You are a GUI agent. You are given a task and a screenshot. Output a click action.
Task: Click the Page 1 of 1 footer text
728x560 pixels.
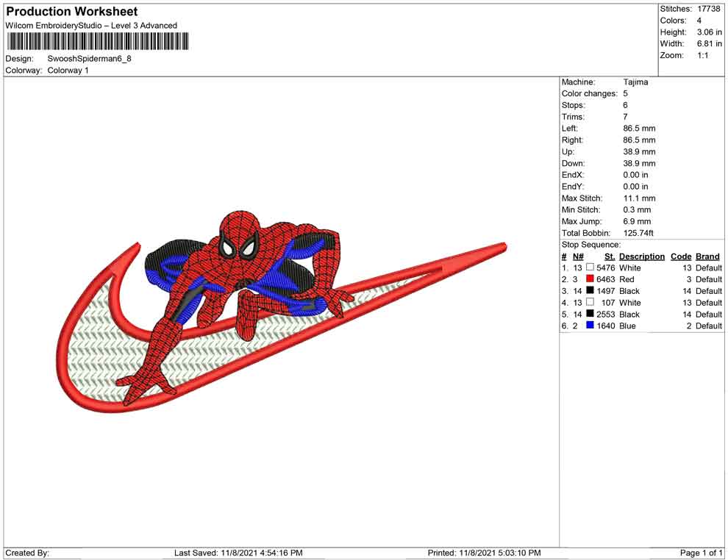[x=701, y=553]
